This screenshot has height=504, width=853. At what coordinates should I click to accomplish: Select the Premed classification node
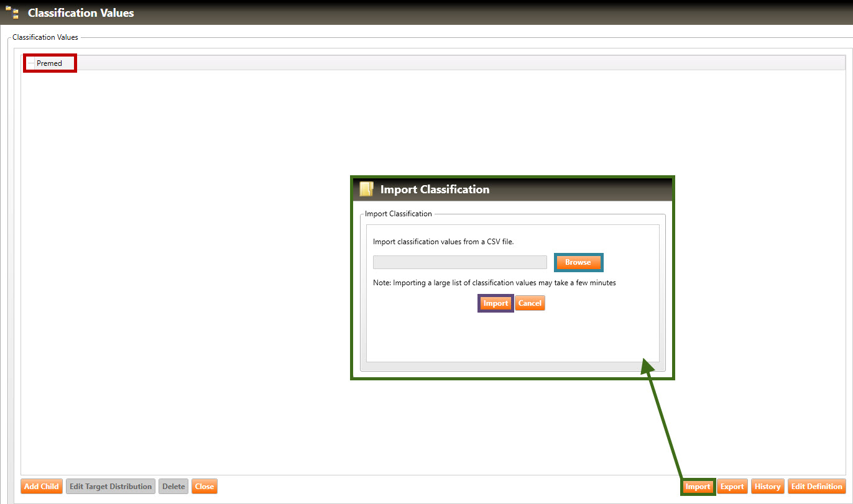click(x=49, y=63)
